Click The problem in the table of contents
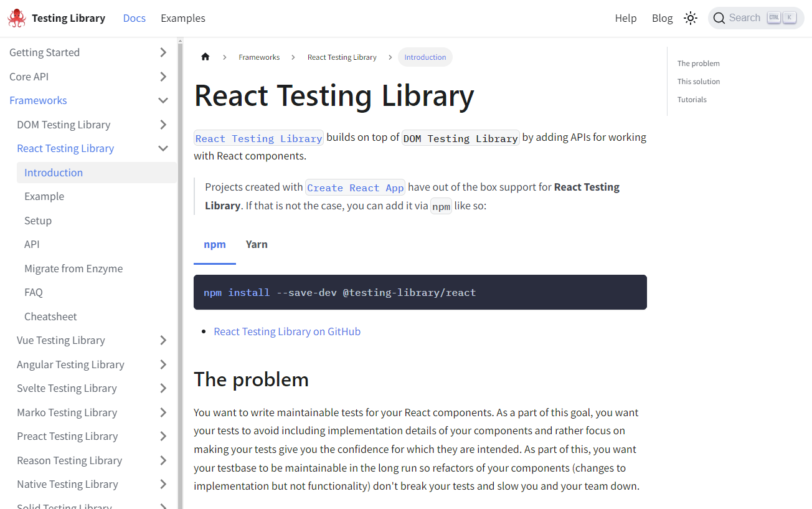 [698, 63]
